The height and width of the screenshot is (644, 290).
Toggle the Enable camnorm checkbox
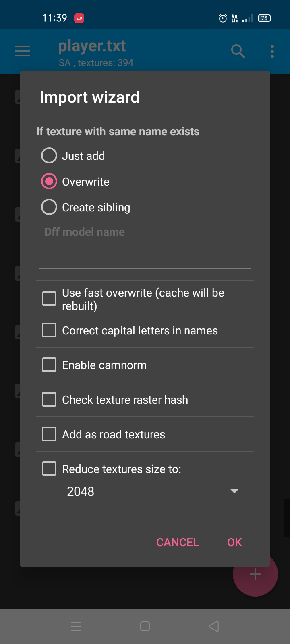[x=49, y=365]
